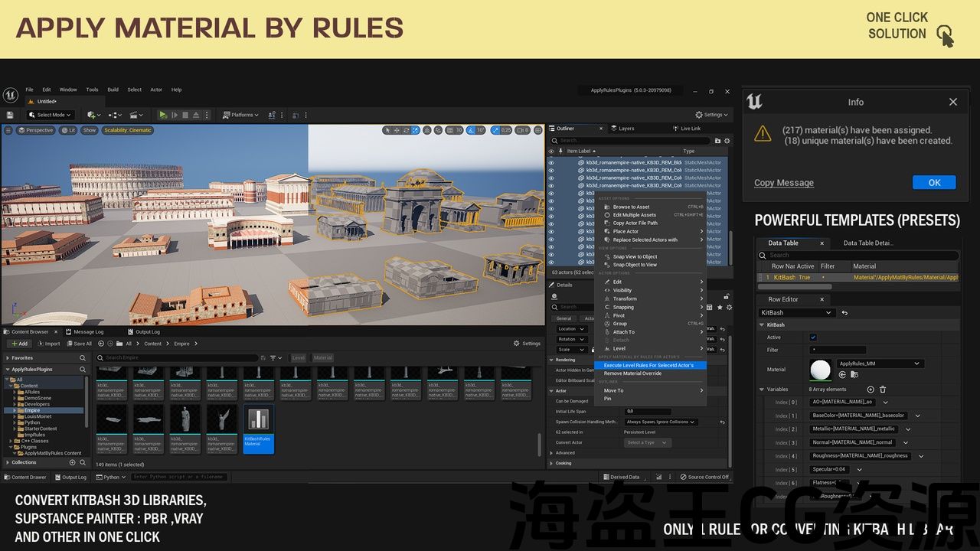Collapse the Variables array section
The height and width of the screenshot is (551, 980).
point(762,390)
